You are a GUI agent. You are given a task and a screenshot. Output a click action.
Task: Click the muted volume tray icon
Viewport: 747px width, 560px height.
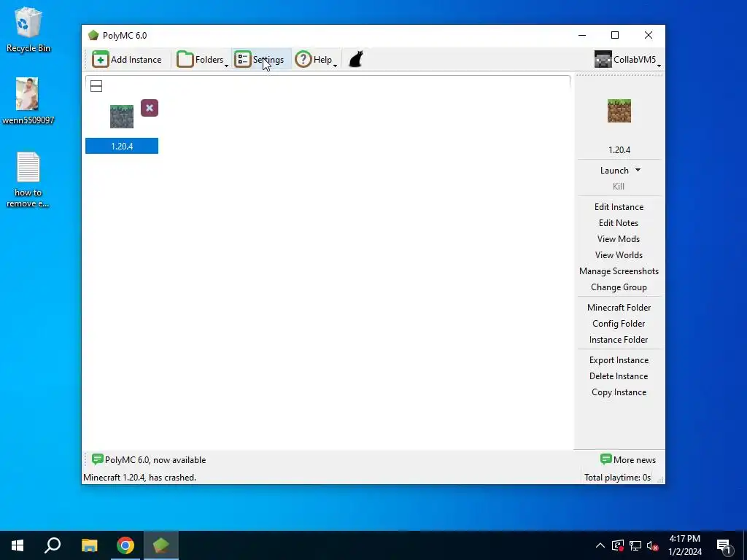click(x=653, y=545)
